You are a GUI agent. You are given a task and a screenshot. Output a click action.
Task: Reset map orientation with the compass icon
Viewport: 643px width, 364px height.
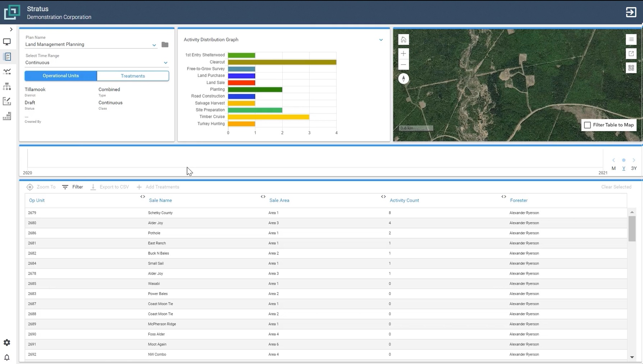tap(403, 79)
